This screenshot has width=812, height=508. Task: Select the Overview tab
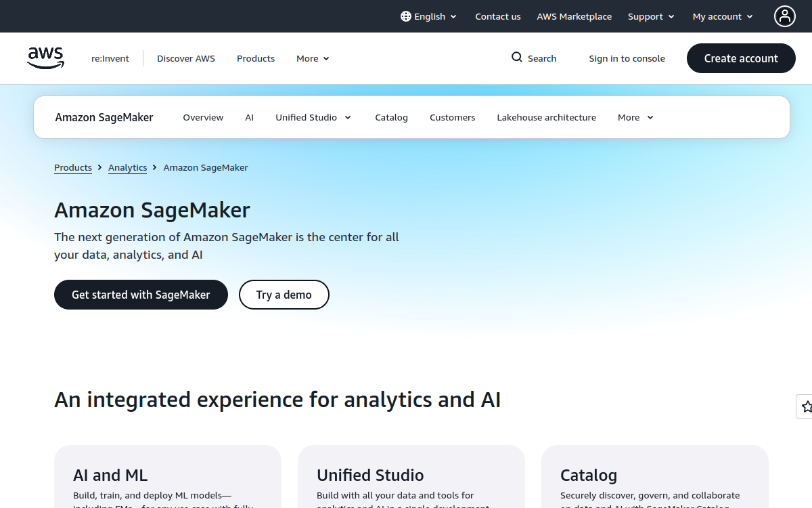[203, 117]
